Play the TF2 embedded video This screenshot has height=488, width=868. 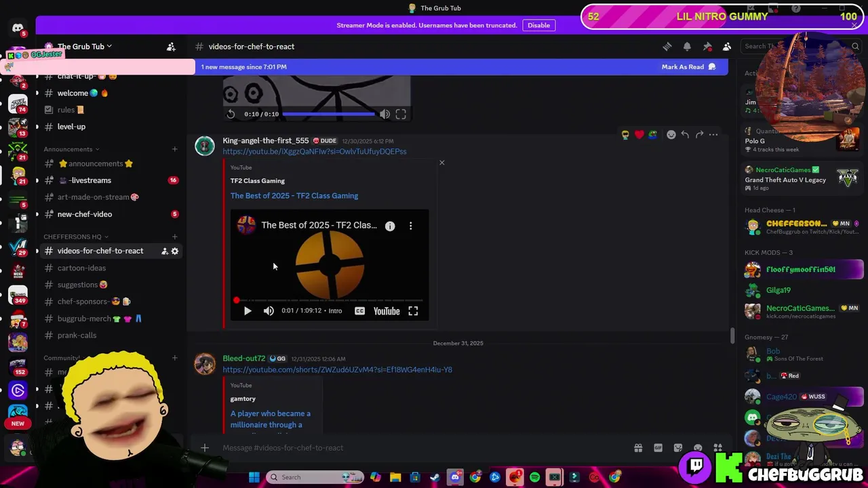pos(248,311)
